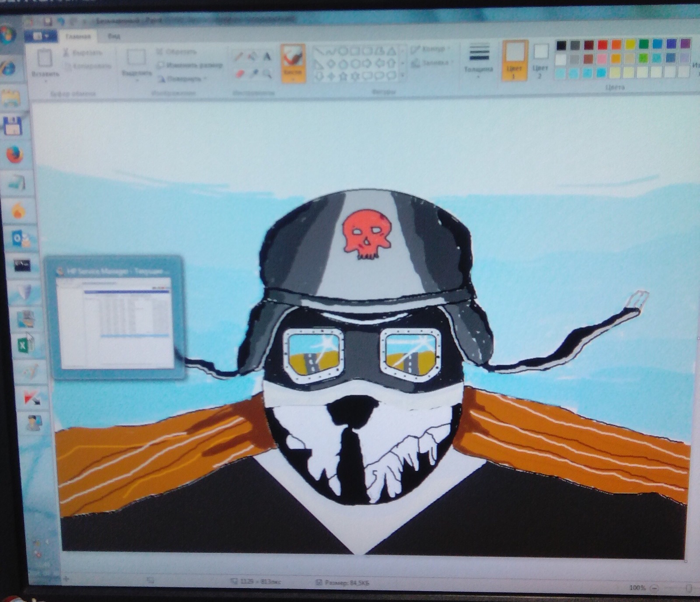The width and height of the screenshot is (700, 602).
Task: Open the Толщина (Size) line thickness dropdown
Action: [479, 61]
